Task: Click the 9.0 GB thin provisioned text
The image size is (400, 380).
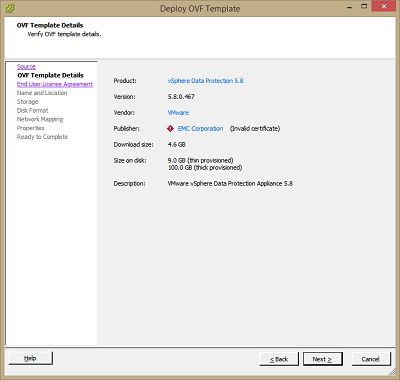Action: (201, 160)
